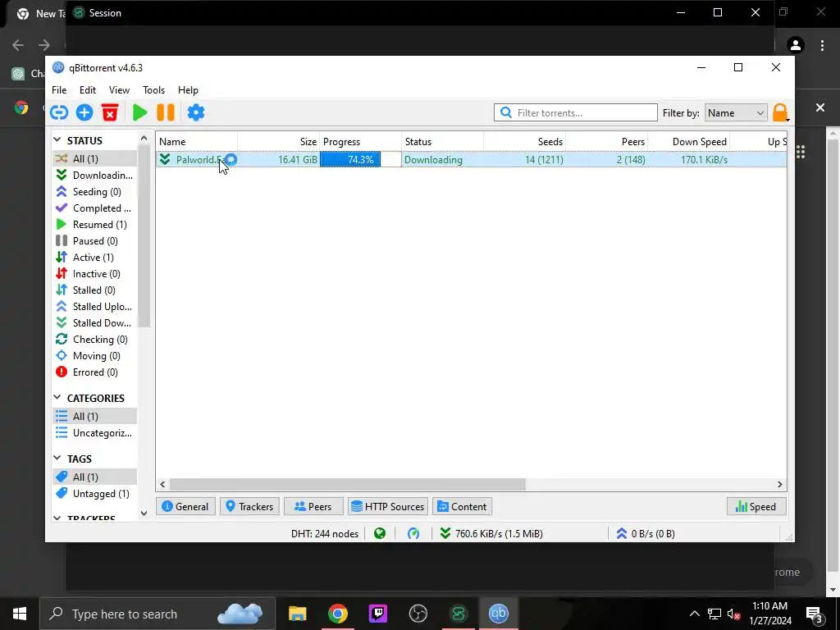Select the Uncategorized category
The image size is (840, 630).
[94, 433]
